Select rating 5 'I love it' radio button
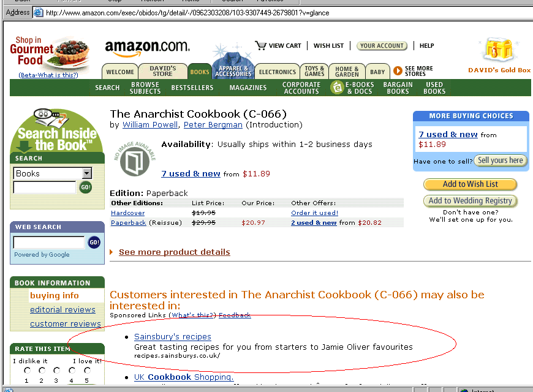The width and height of the screenshot is (533, 392). [x=87, y=370]
